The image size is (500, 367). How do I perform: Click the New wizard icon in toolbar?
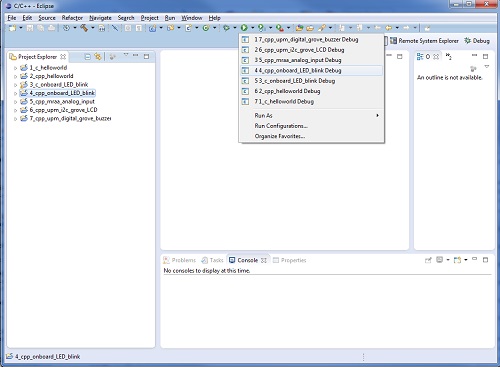(13, 28)
